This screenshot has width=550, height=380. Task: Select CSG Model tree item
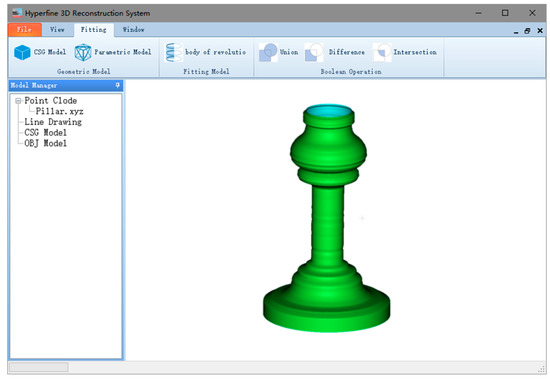tap(46, 133)
